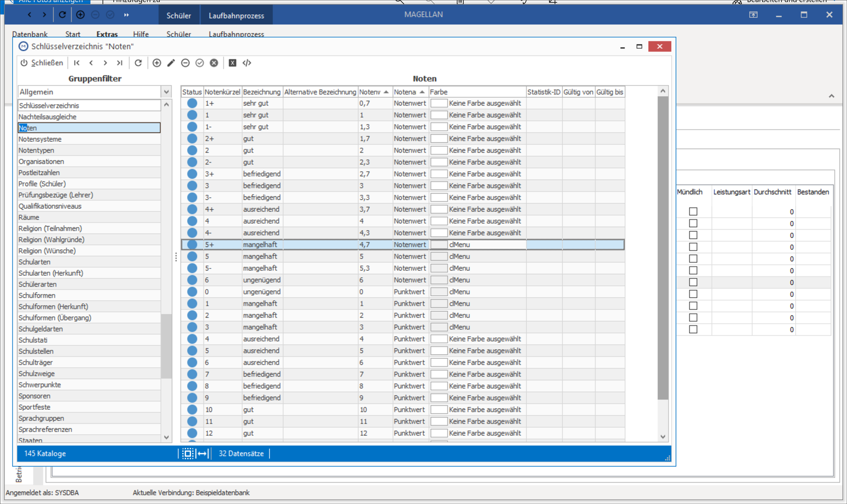This screenshot has height=504, width=847.
Task: Click Durchschnitt column header in background window
Action: [773, 192]
